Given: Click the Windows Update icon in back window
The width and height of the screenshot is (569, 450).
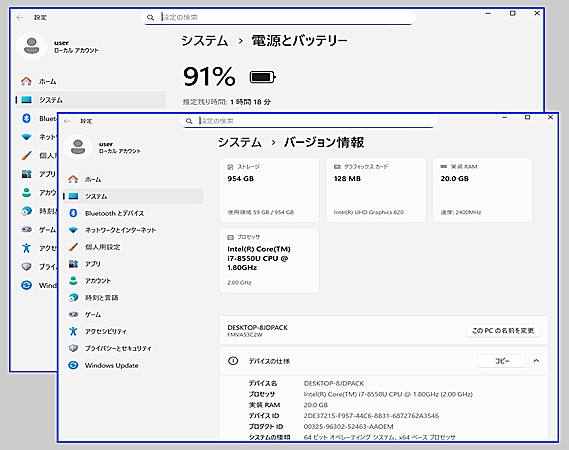Looking at the screenshot, I should click(26, 285).
